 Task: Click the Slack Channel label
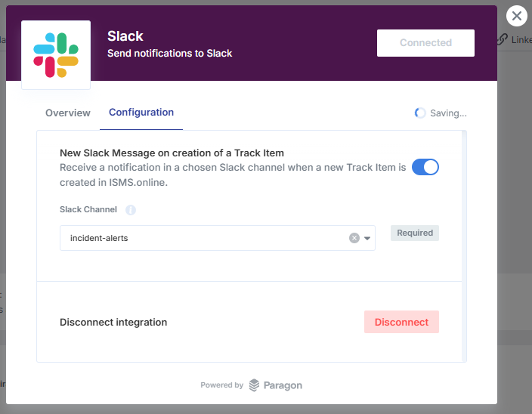click(88, 209)
